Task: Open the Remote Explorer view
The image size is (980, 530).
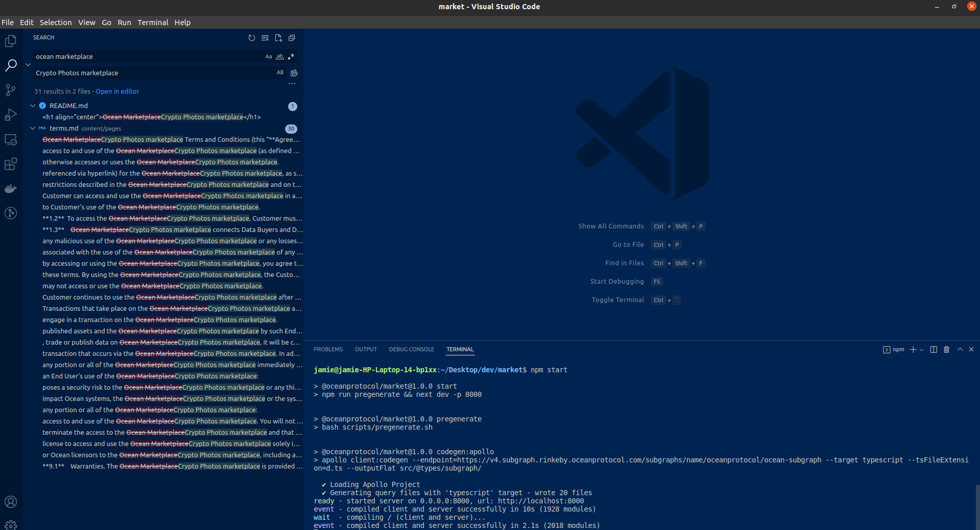Action: [11, 139]
